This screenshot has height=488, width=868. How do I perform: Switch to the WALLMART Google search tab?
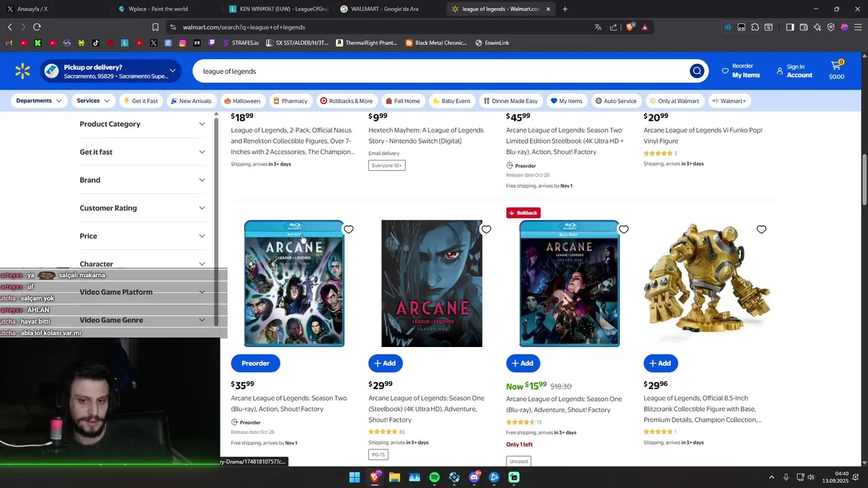[384, 9]
